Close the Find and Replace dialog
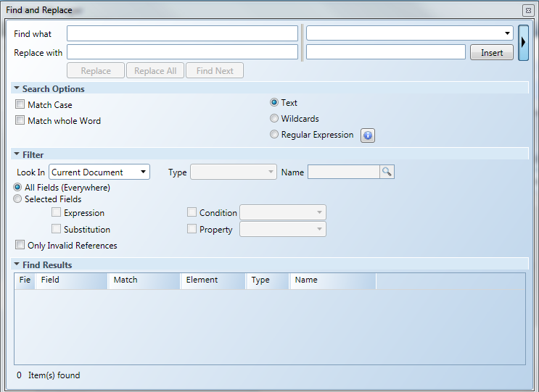Image resolution: width=539 pixels, height=392 pixels. pyautogui.click(x=527, y=10)
